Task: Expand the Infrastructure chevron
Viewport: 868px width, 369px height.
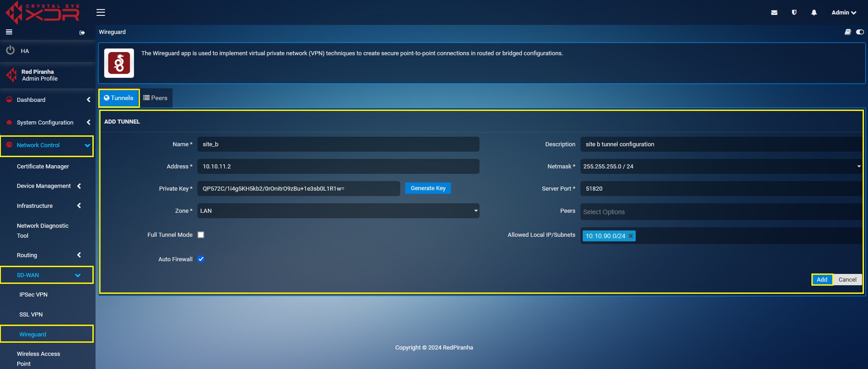Action: [x=79, y=206]
